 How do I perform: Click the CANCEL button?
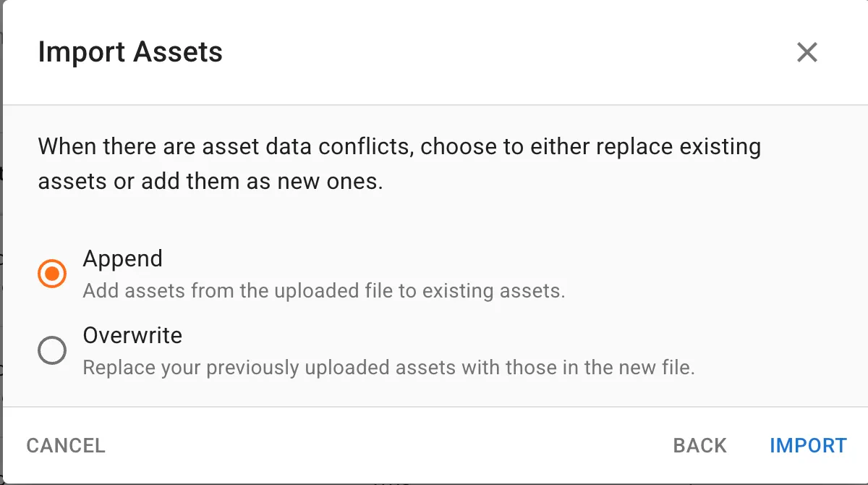pyautogui.click(x=66, y=445)
